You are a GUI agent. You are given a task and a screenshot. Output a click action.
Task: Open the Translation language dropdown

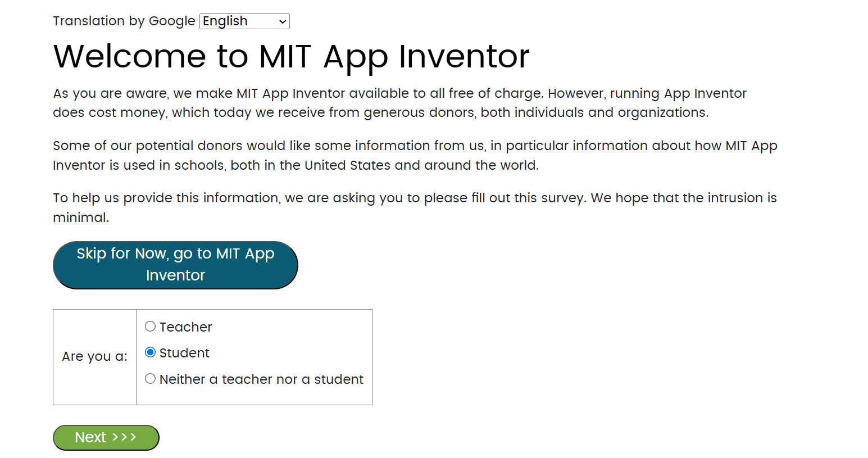tap(244, 21)
